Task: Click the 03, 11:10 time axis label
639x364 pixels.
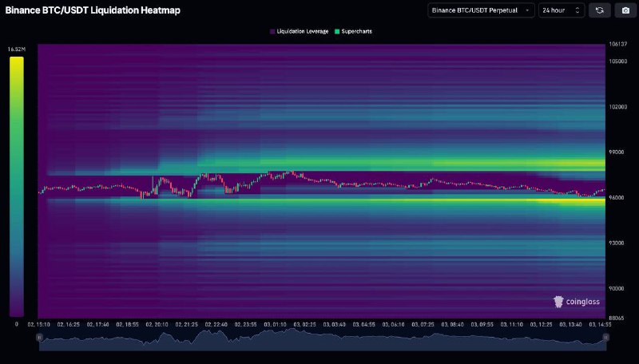Action: pos(511,325)
